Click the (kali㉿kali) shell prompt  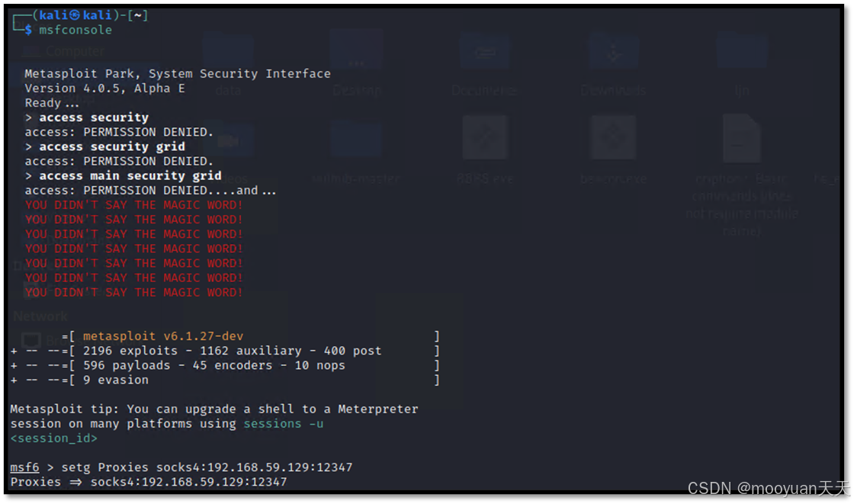click(79, 15)
